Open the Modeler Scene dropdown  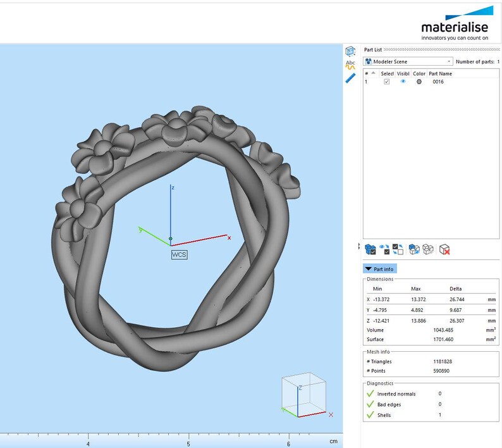tap(408, 61)
